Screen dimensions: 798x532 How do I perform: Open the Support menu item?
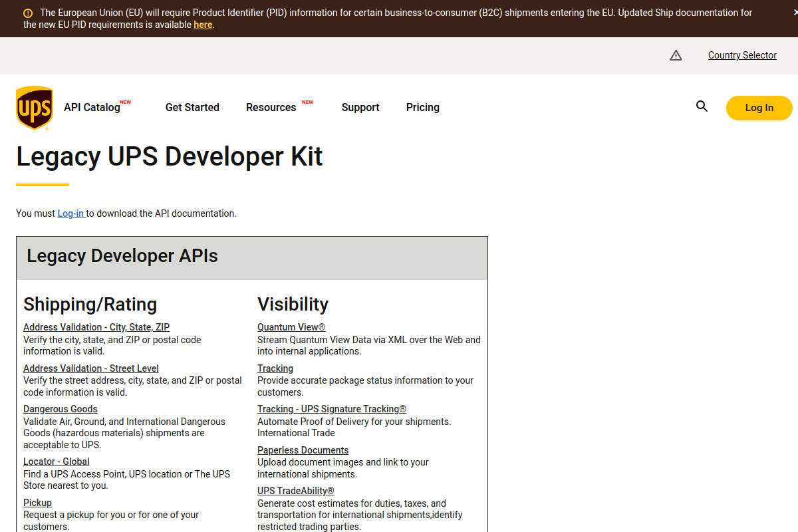(360, 107)
